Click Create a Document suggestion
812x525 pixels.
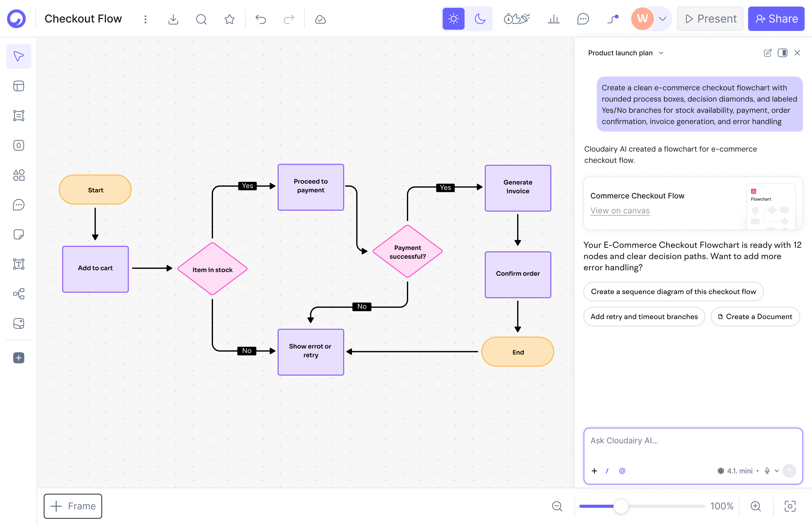click(x=755, y=316)
